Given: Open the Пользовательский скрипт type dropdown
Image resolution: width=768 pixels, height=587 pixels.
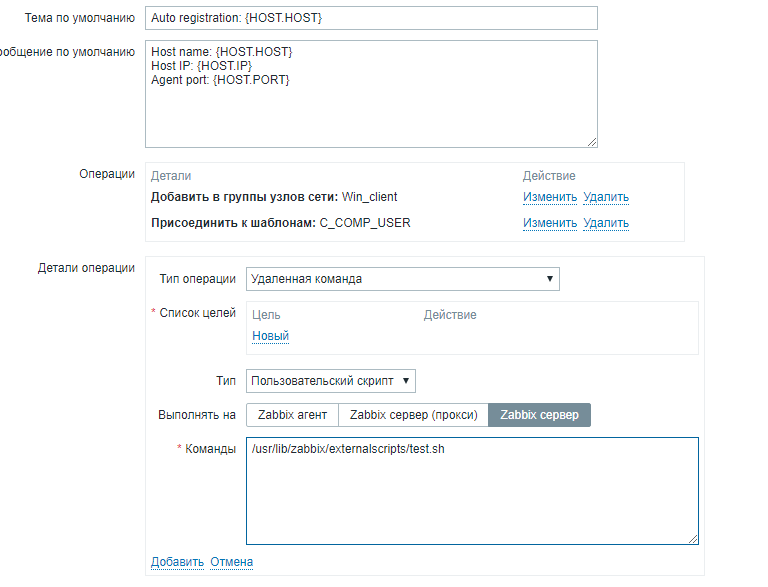Looking at the screenshot, I should click(x=330, y=381).
